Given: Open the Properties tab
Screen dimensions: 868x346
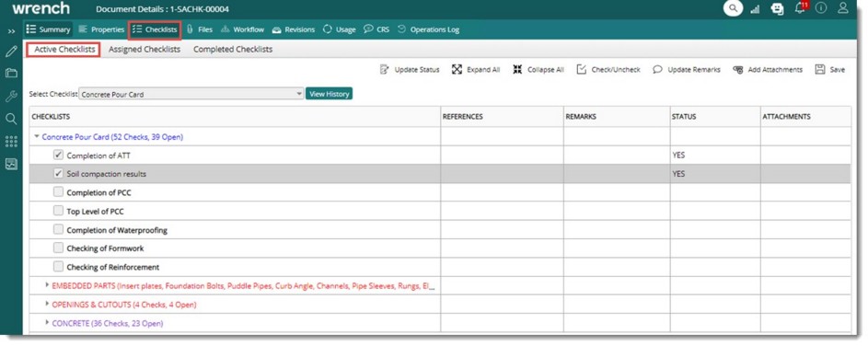Looking at the screenshot, I should click(101, 29).
